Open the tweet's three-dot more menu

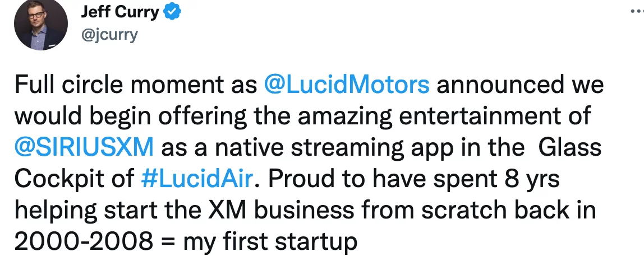tap(637, 11)
